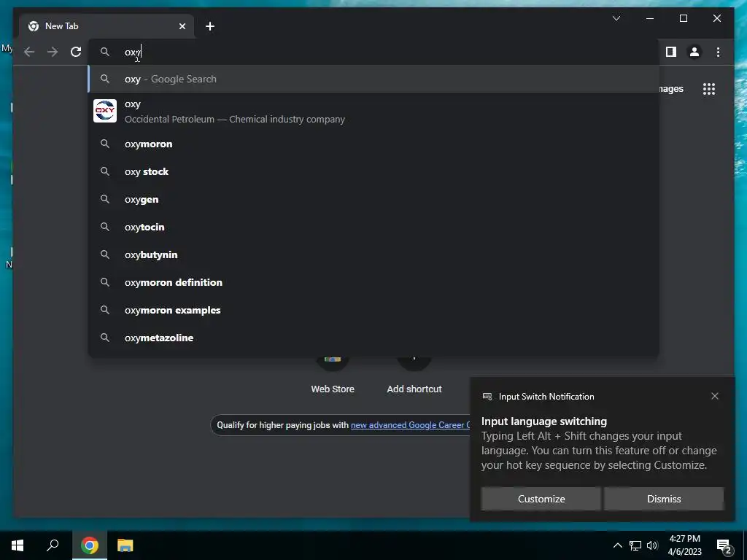Click search icon beside 'oxygen' suggestion

pyautogui.click(x=105, y=199)
